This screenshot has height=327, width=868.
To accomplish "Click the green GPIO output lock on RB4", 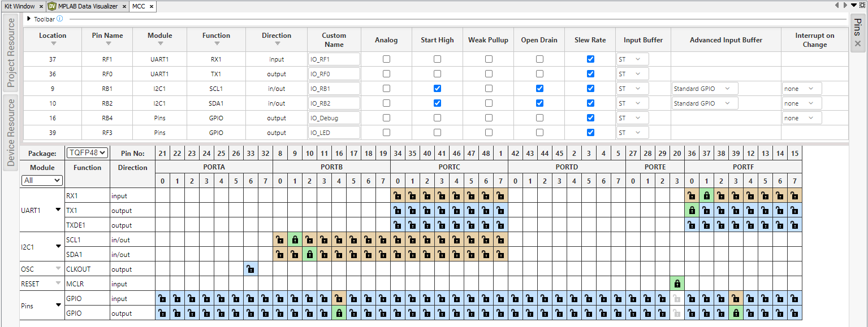I will pos(339,313).
